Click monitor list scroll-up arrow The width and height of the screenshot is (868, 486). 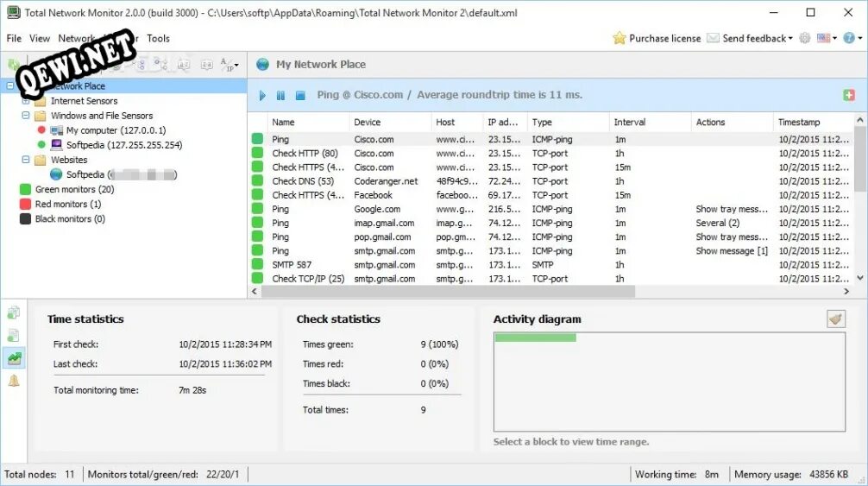pyautogui.click(x=859, y=120)
